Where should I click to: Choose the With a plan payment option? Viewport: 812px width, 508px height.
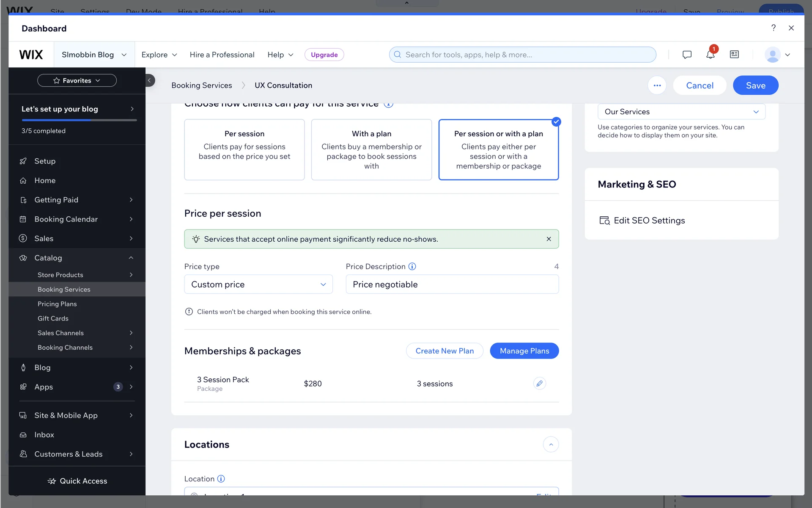(371, 149)
